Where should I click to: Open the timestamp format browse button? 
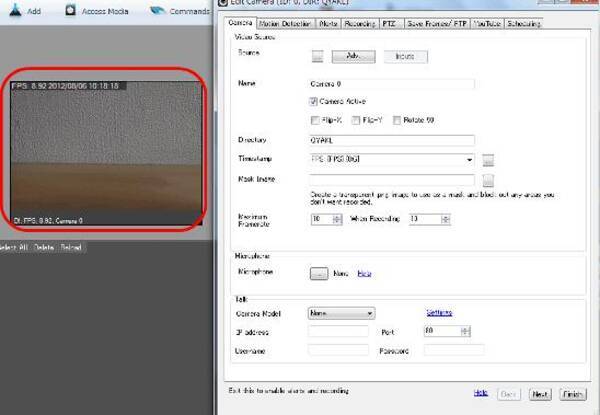(x=488, y=159)
